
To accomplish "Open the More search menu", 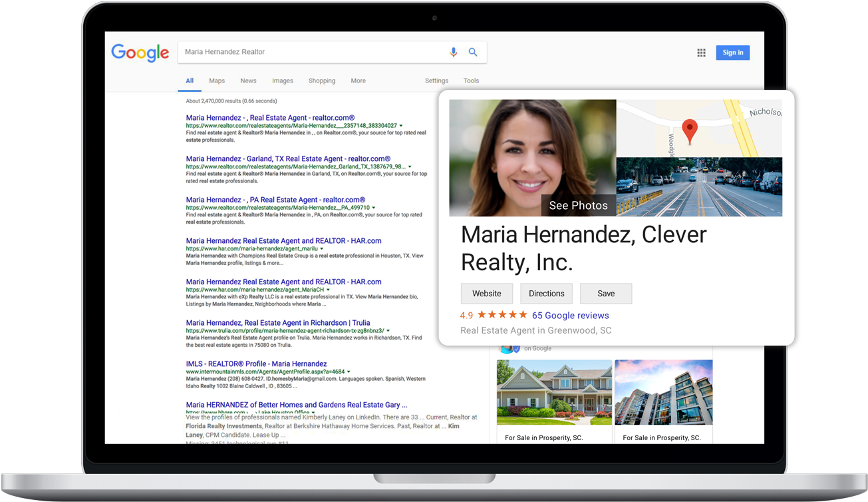I will coord(359,81).
